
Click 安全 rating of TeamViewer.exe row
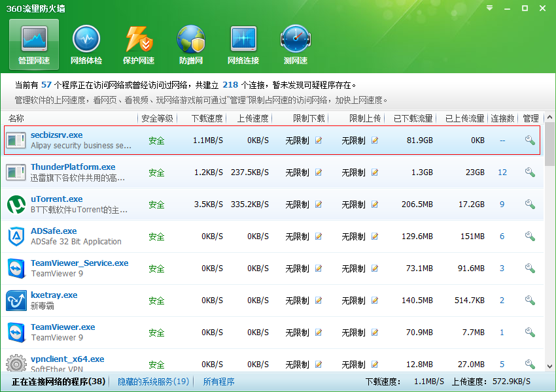[156, 333]
